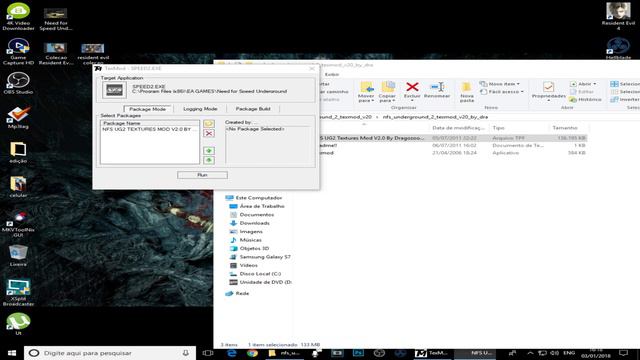Select the texmod Aplicativo file row
This screenshot has height=360, width=640.
pos(453,153)
